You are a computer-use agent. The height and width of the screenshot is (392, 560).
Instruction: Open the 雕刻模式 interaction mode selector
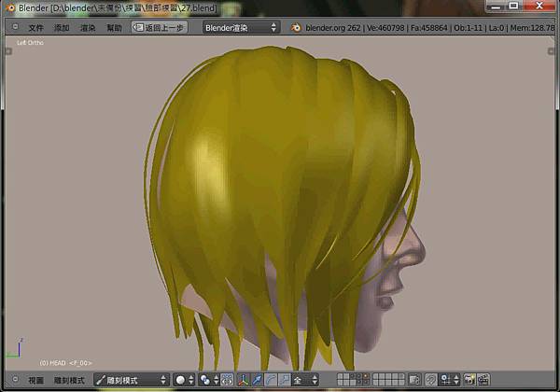[132, 380]
